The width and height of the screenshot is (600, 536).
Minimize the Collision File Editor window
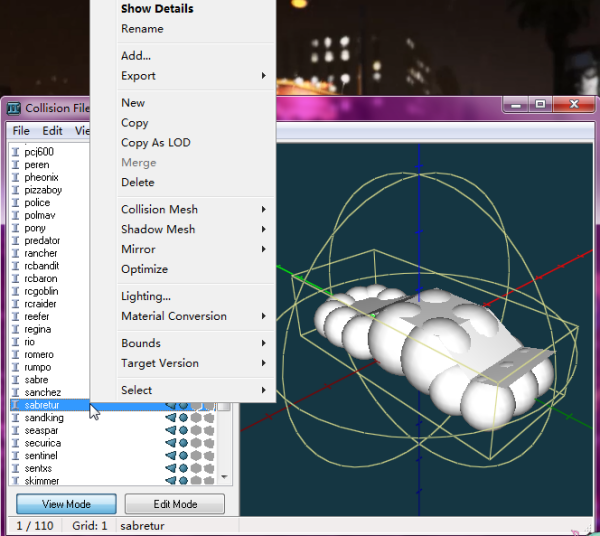pyautogui.click(x=516, y=104)
